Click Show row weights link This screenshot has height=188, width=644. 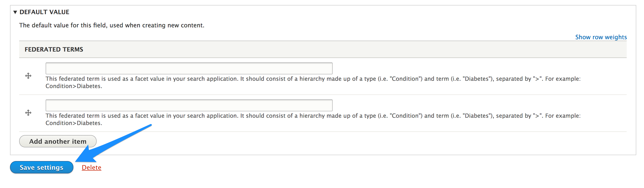pyautogui.click(x=601, y=37)
